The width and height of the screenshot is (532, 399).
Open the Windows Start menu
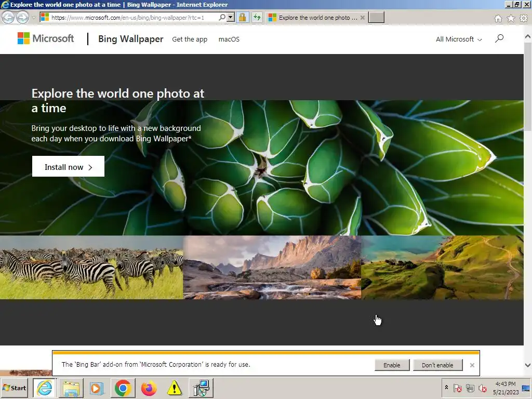(x=14, y=388)
